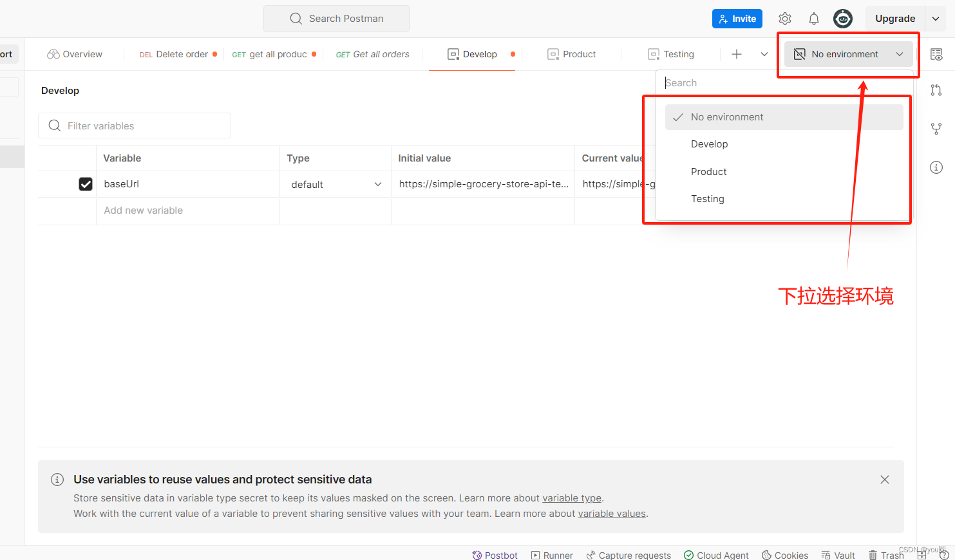Open the variable type link
Viewport: 955px width, 560px height.
pos(572,498)
